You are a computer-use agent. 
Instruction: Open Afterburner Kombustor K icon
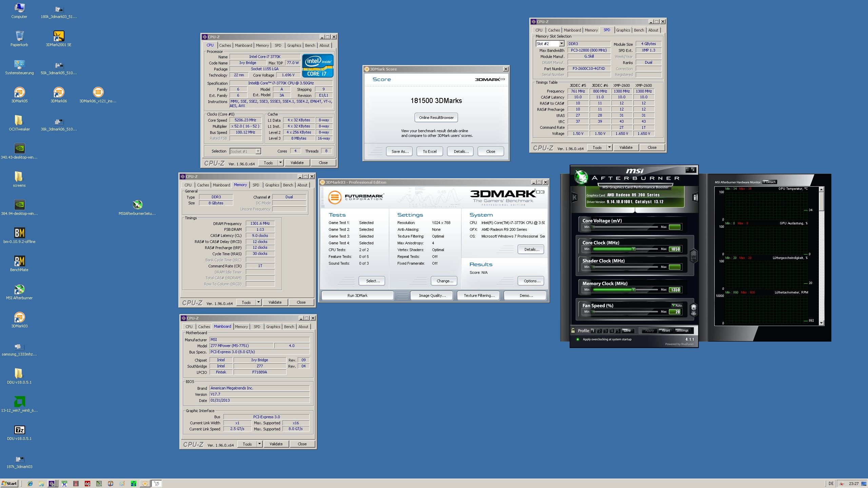pos(575,197)
